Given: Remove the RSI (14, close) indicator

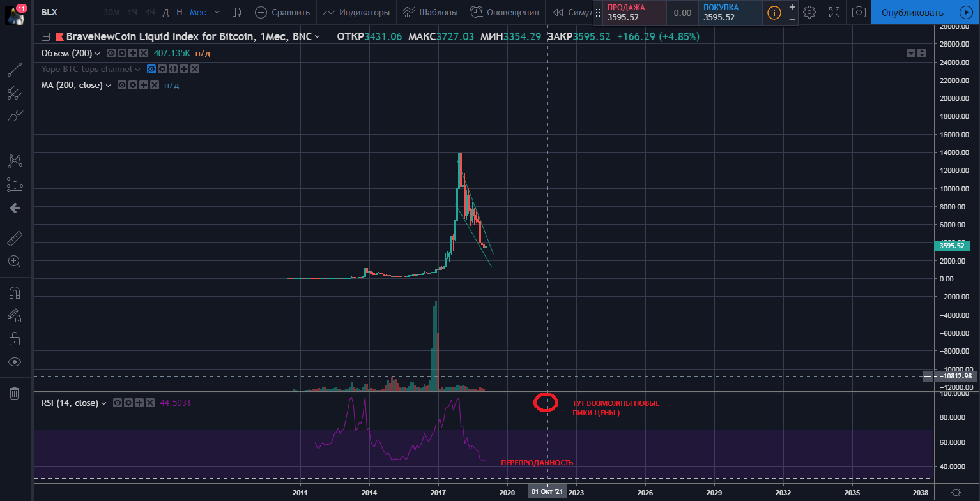Looking at the screenshot, I should point(150,403).
